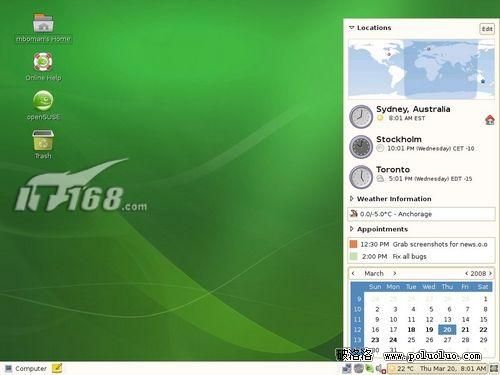
Task: Click the weather icon beside Anchorage
Action: [x=354, y=214]
